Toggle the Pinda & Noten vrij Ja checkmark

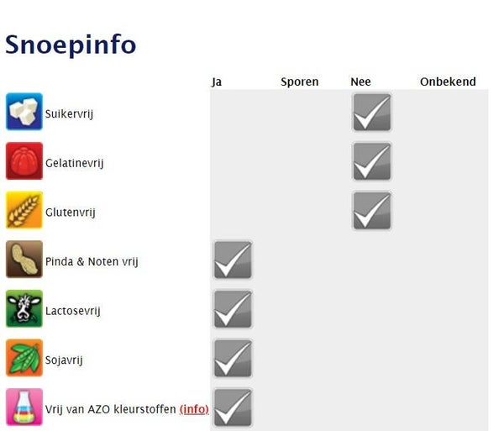tap(233, 260)
